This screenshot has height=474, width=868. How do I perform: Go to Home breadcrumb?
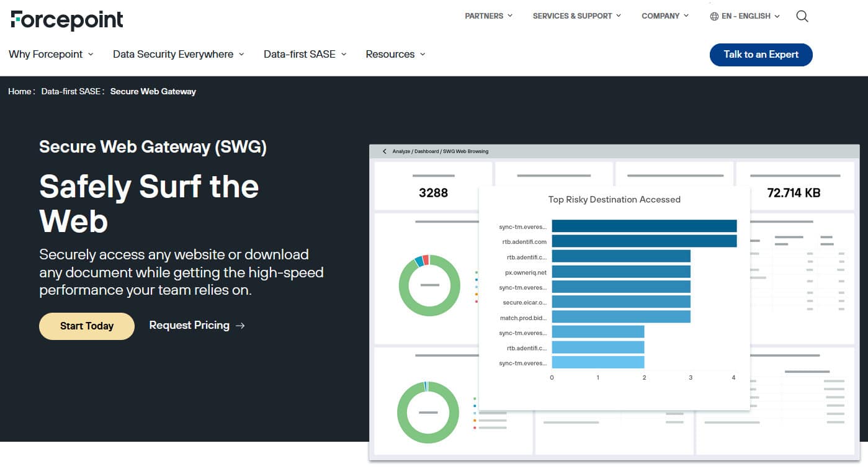tap(20, 91)
